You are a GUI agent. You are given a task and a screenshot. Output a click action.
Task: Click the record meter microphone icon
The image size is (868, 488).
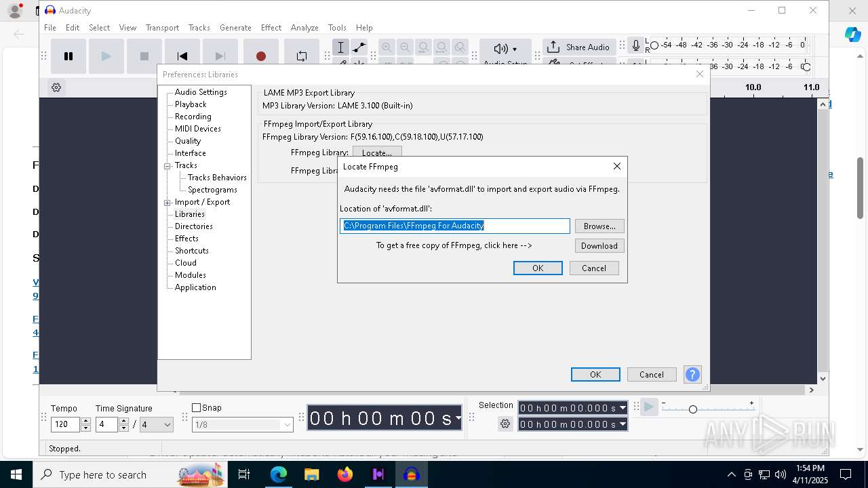(x=635, y=45)
